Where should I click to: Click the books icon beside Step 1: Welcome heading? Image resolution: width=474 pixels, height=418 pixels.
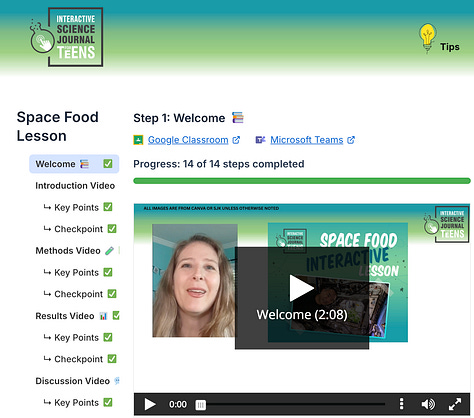coord(238,118)
